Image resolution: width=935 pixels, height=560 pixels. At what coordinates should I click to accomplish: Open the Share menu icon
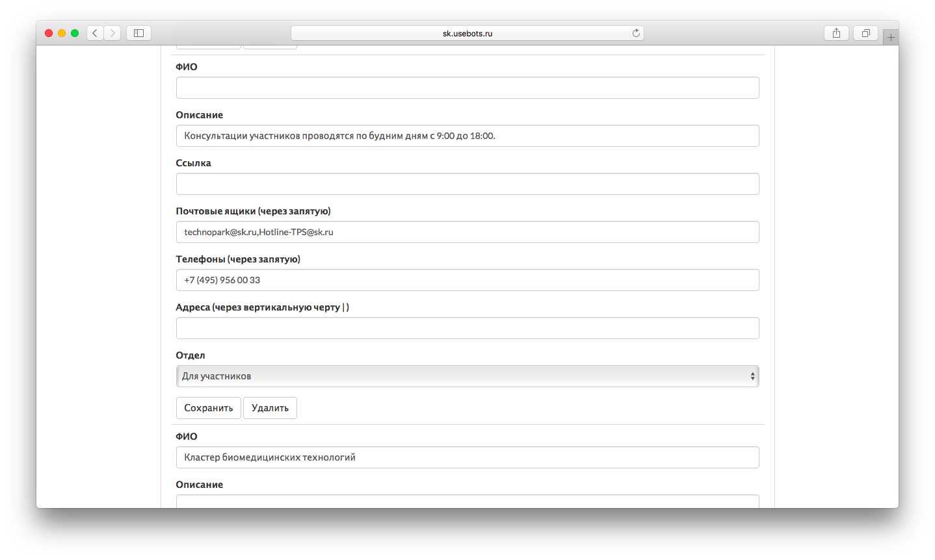point(836,33)
